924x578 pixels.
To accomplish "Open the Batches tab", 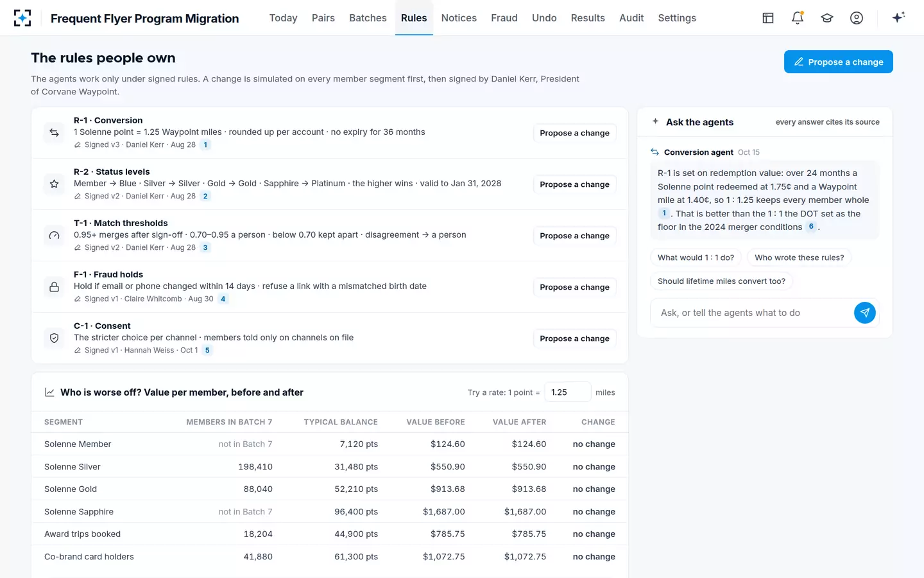I will 368,18.
